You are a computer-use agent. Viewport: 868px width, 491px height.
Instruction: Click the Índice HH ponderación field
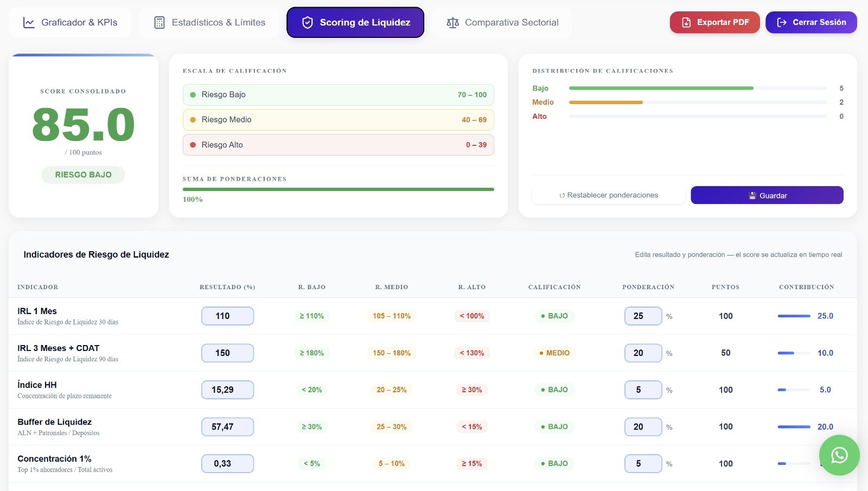tap(643, 390)
